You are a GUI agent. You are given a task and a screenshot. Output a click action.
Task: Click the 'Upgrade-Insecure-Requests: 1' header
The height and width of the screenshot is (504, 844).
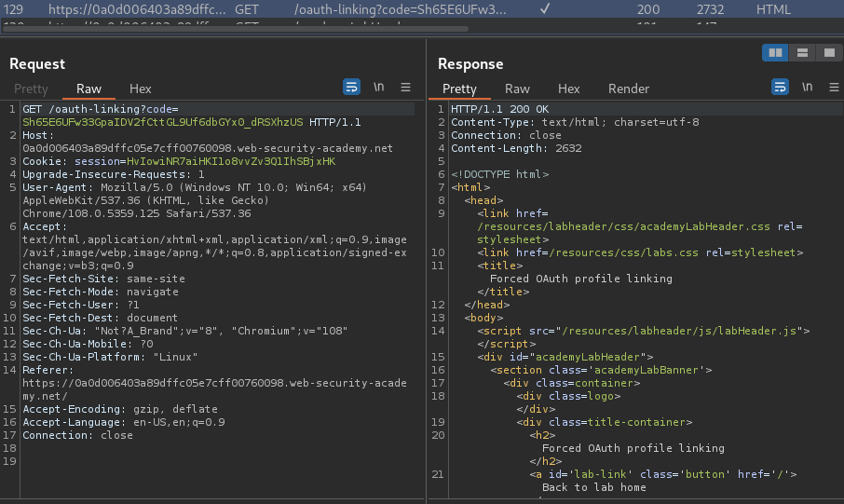(x=113, y=174)
